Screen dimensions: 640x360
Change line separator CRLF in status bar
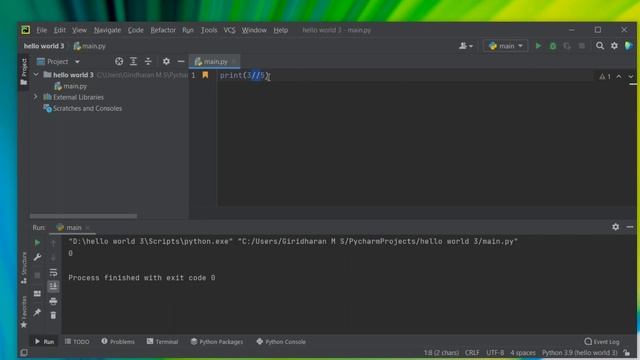click(x=472, y=353)
